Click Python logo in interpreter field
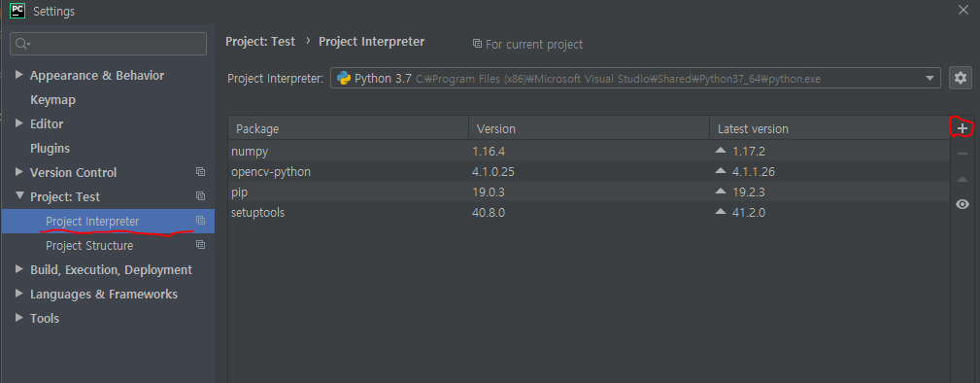This screenshot has width=980, height=383. click(344, 78)
